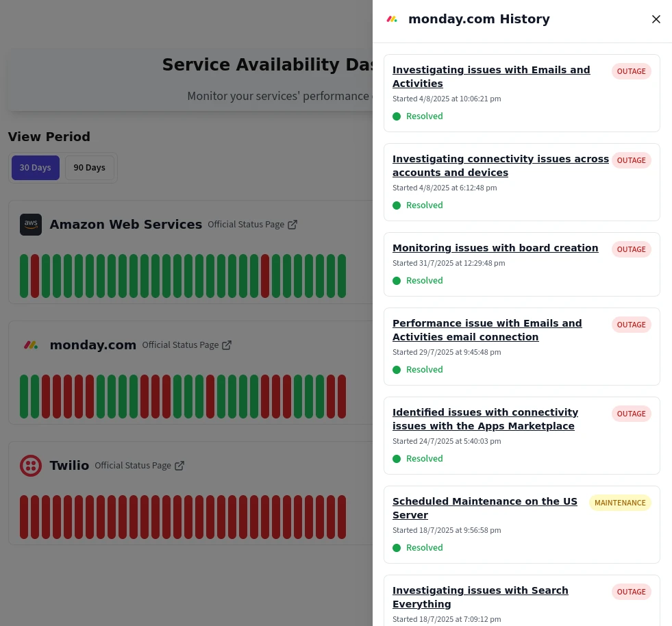Image resolution: width=672 pixels, height=626 pixels.
Task: Click last red bar in monday.com chart
Action: 342,397
